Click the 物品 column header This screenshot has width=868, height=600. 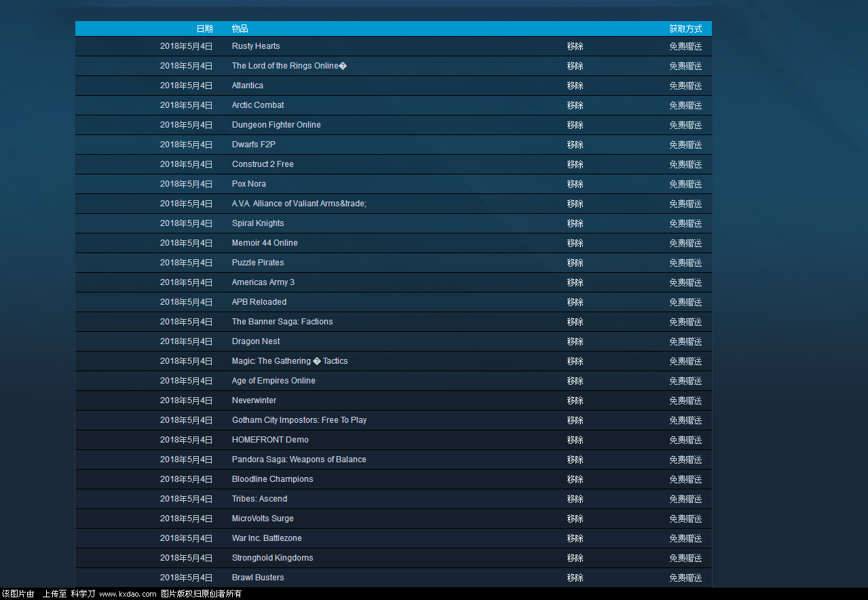point(240,29)
